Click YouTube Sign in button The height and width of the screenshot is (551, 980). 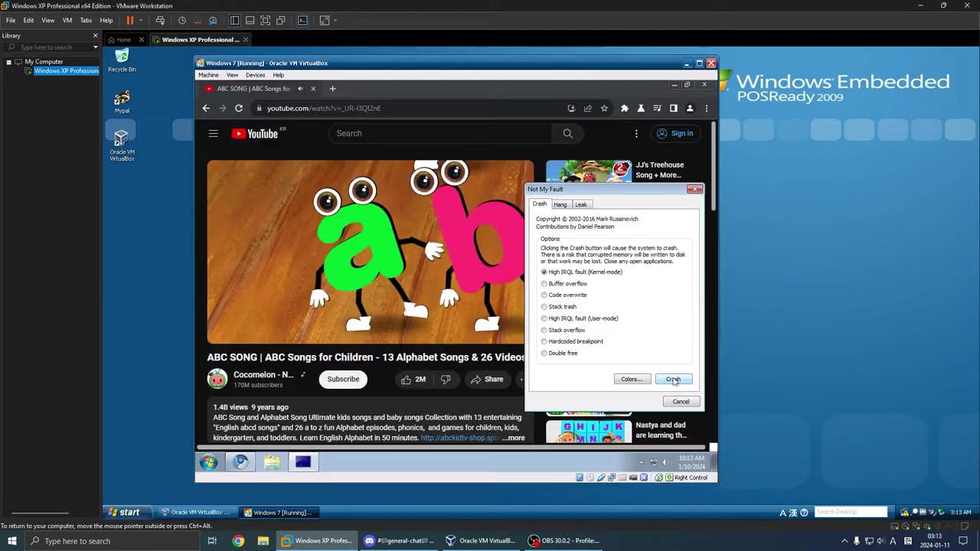coord(675,134)
